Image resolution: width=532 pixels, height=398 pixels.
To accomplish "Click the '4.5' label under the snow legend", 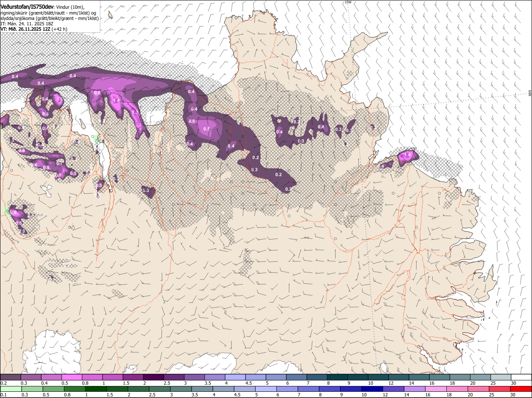I will tap(249, 383).
